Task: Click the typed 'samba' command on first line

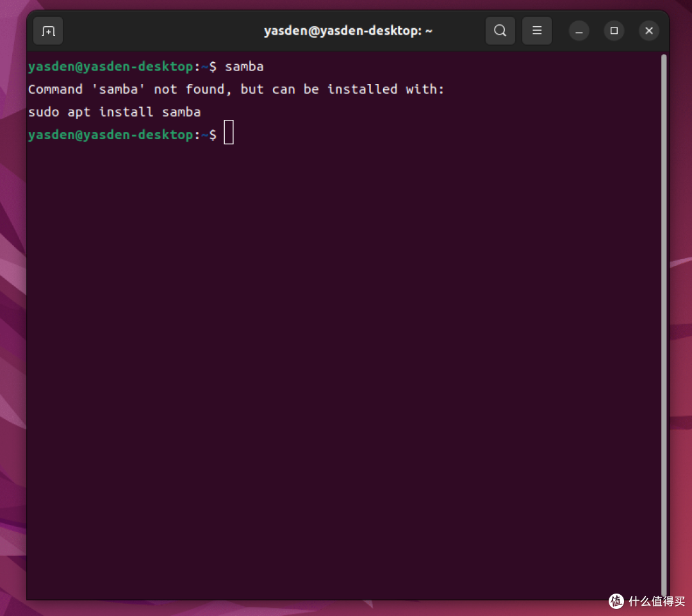Action: [x=244, y=67]
